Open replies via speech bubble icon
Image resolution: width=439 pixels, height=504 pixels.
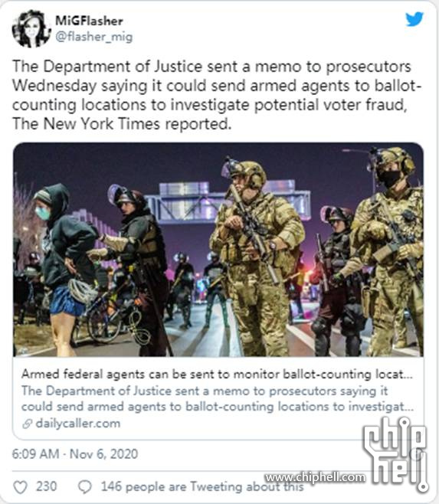pos(85,487)
